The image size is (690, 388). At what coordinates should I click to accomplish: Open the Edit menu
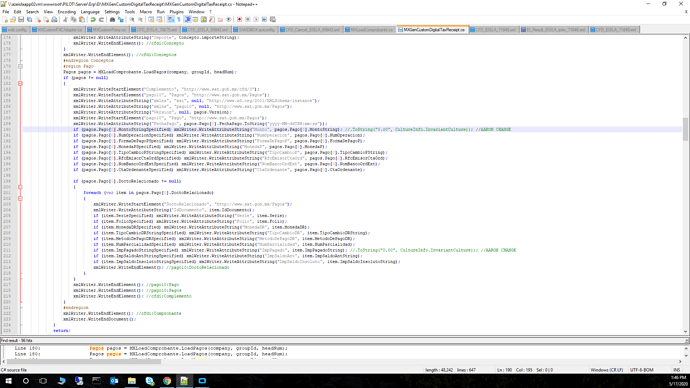tap(18, 12)
